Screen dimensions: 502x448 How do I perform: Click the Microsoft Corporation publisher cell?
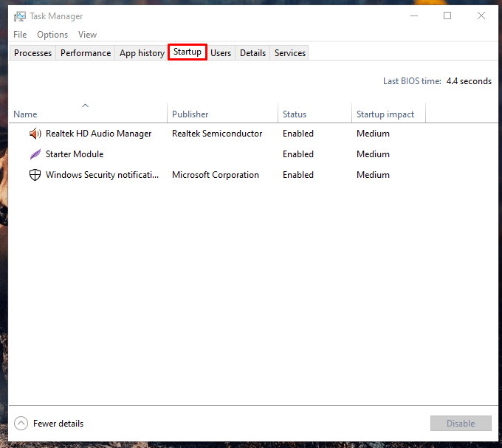point(216,175)
